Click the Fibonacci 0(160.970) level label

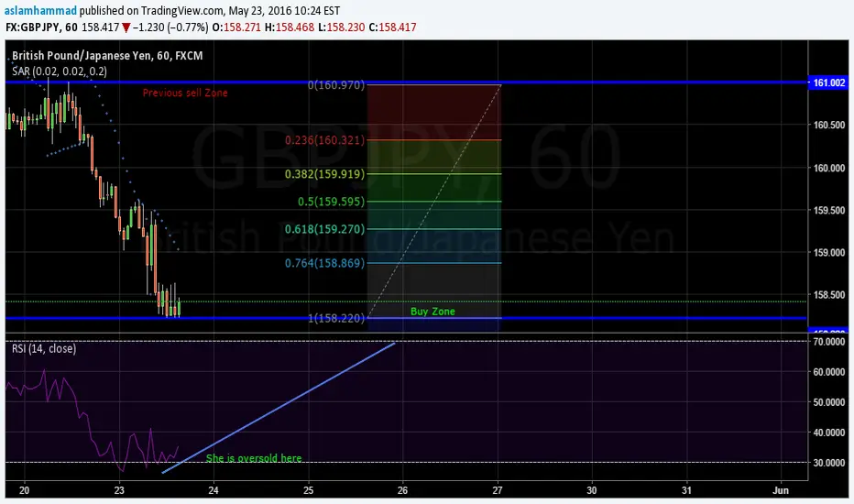point(336,85)
